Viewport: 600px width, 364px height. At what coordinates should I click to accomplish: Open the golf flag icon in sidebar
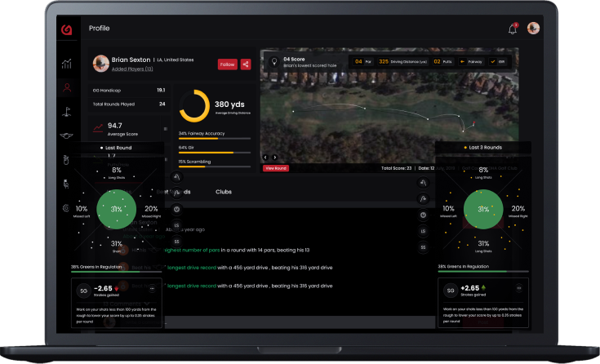pyautogui.click(x=66, y=113)
